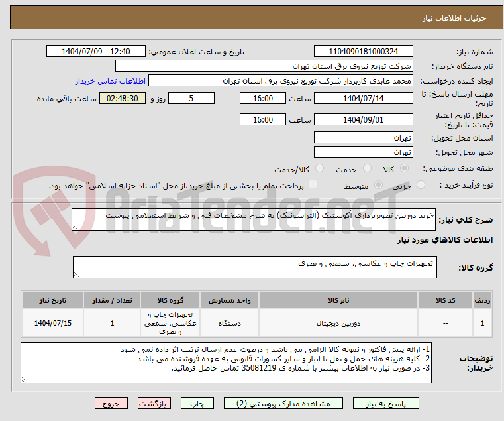Click the نام کالا column header
Screen dimensions: 504x421
click(x=338, y=300)
